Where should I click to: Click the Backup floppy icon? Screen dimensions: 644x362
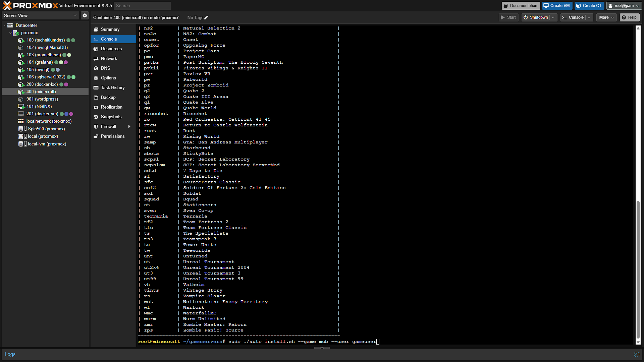(96, 98)
